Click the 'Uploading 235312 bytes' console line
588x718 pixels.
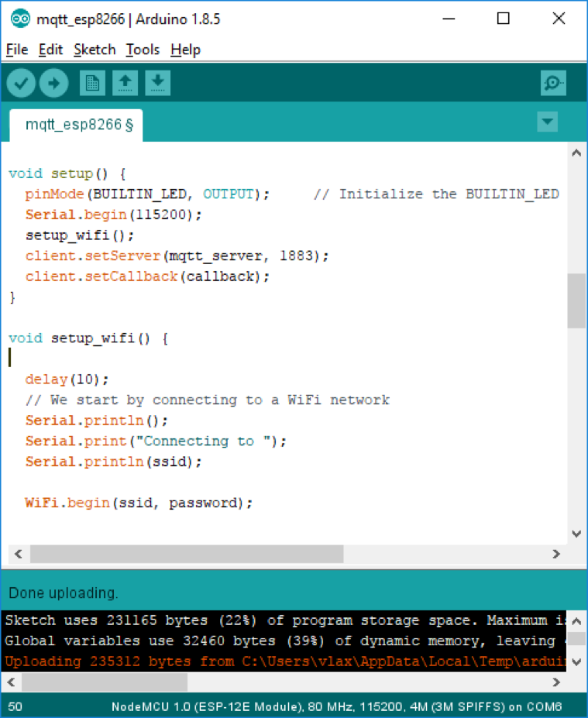pyautogui.click(x=285, y=661)
